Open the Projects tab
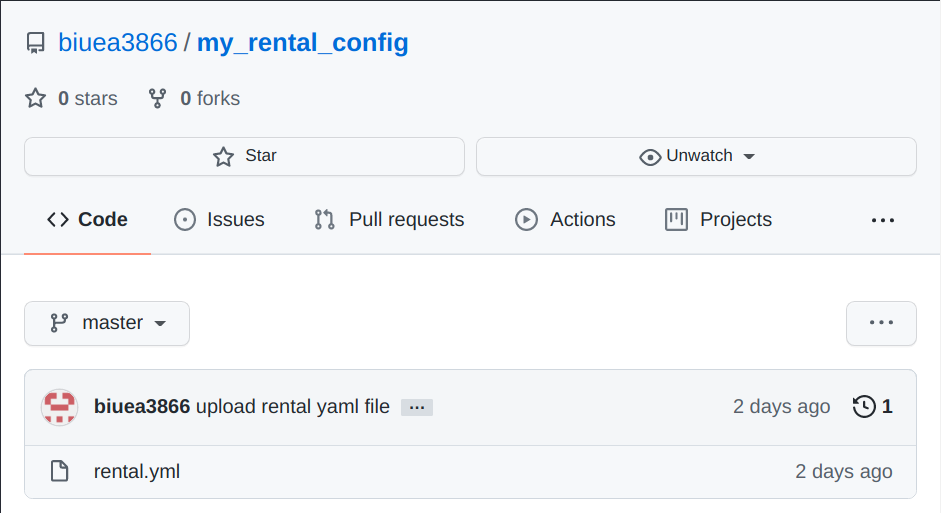The width and height of the screenshot is (941, 513). coord(718,220)
